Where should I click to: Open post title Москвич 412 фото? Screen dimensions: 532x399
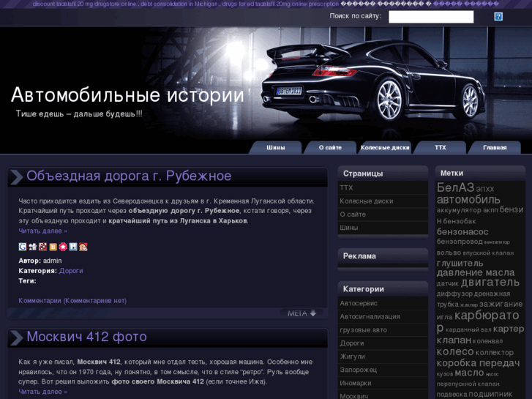(x=86, y=337)
